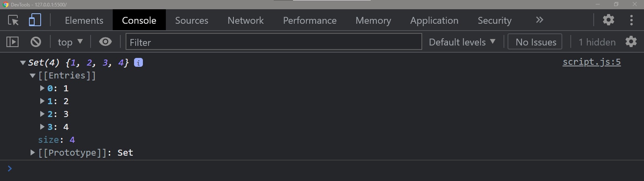Viewport: 644px width, 181px height.
Task: Open console settings gear icon
Action: click(631, 42)
